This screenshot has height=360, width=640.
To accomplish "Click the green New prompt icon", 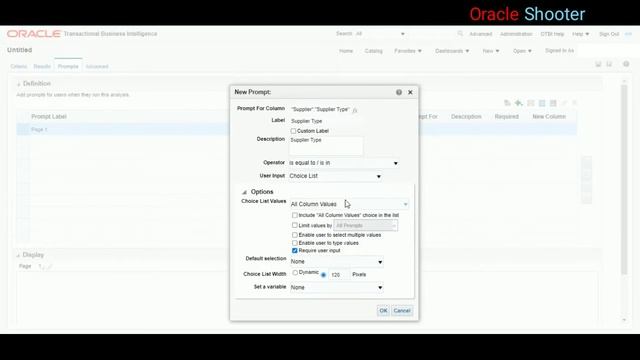I will 518,103.
